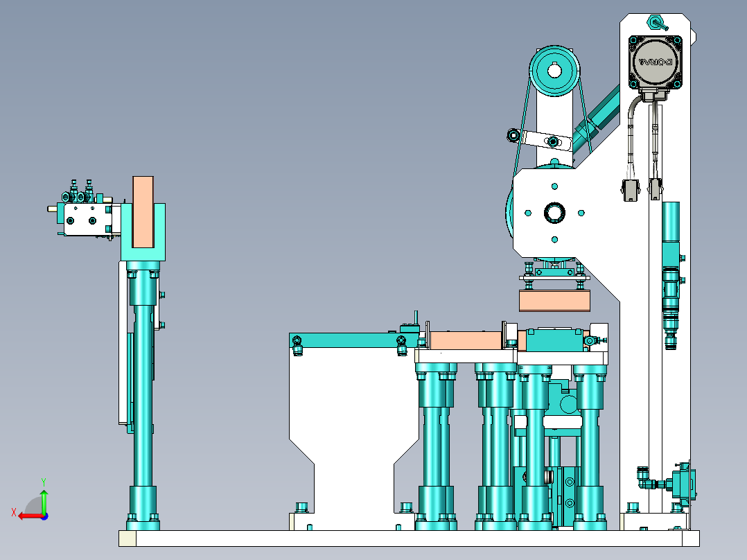This screenshot has height=560, width=747.
Task: Select the left gray cable connector plug
Action: pyautogui.click(x=630, y=190)
